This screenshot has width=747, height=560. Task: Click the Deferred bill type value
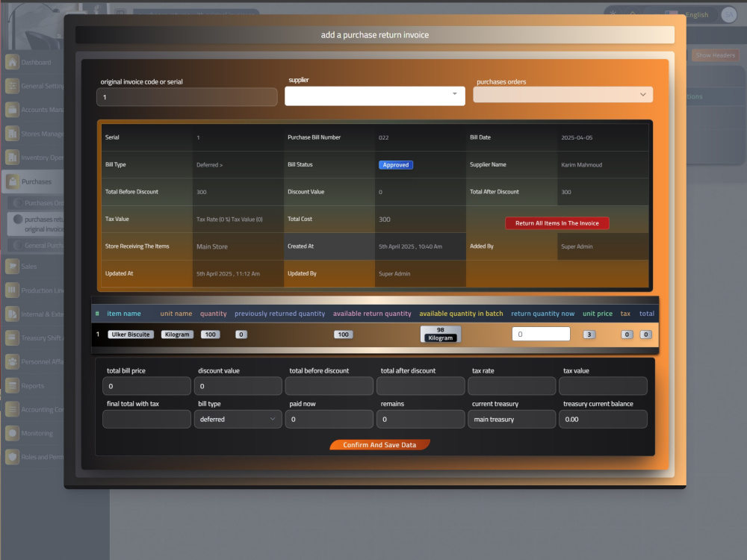pos(209,165)
